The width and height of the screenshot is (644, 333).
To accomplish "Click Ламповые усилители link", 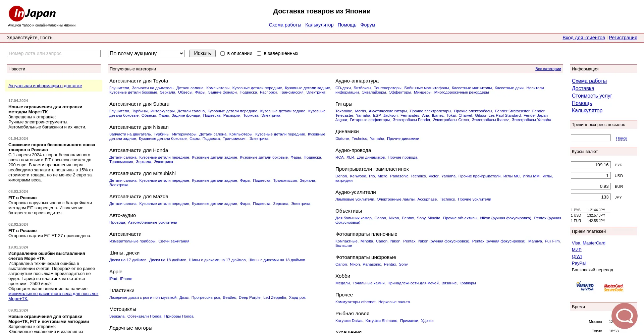I will (355, 199).
